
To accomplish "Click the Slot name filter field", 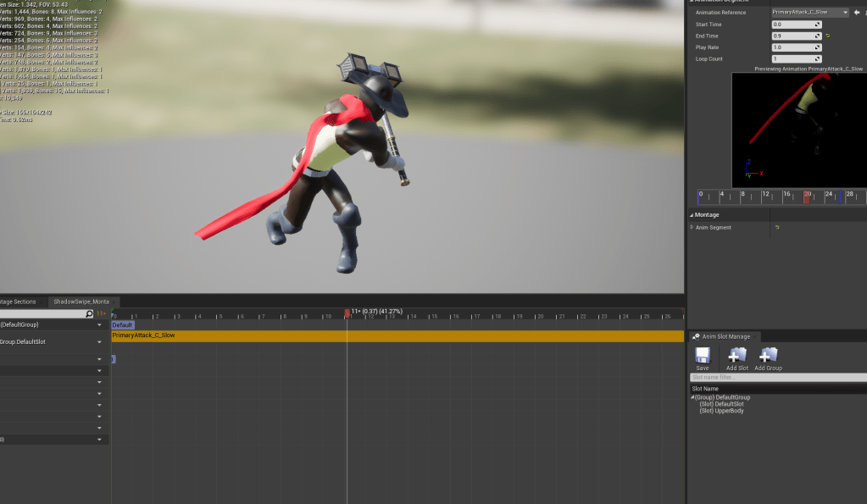I will pos(778,377).
